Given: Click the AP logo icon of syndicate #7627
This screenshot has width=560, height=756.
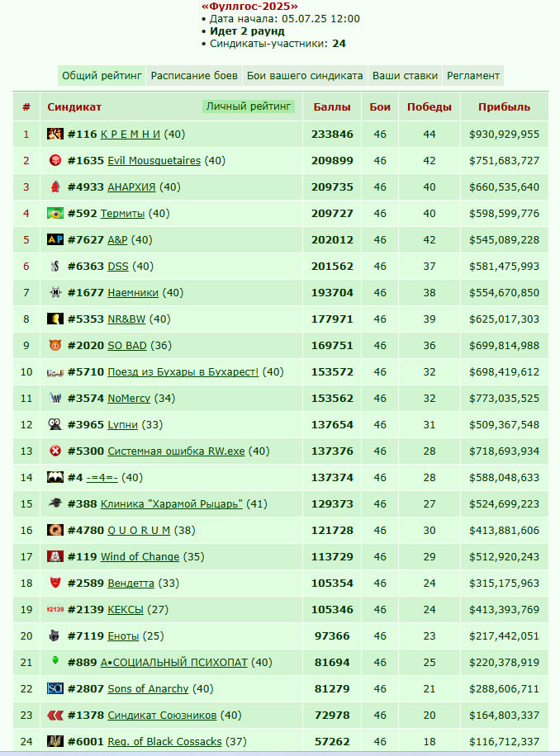Looking at the screenshot, I should [x=55, y=239].
